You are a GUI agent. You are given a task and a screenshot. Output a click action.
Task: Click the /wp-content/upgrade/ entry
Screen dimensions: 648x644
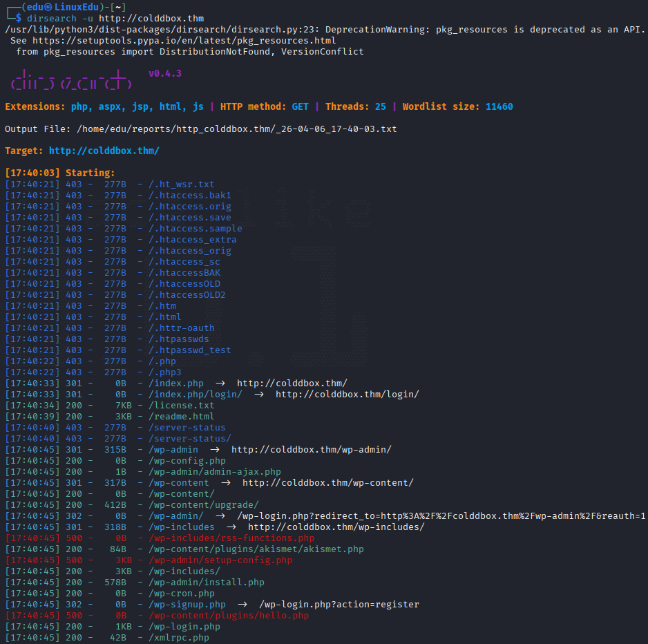click(x=204, y=504)
